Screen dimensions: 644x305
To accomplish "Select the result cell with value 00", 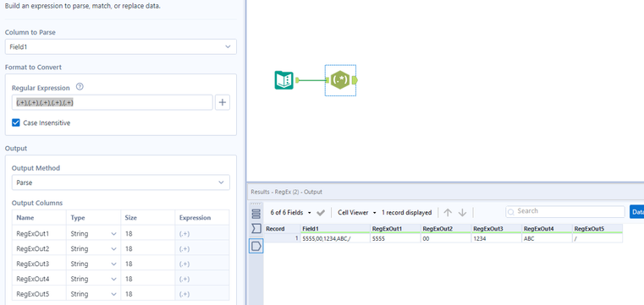I will click(x=446, y=238).
